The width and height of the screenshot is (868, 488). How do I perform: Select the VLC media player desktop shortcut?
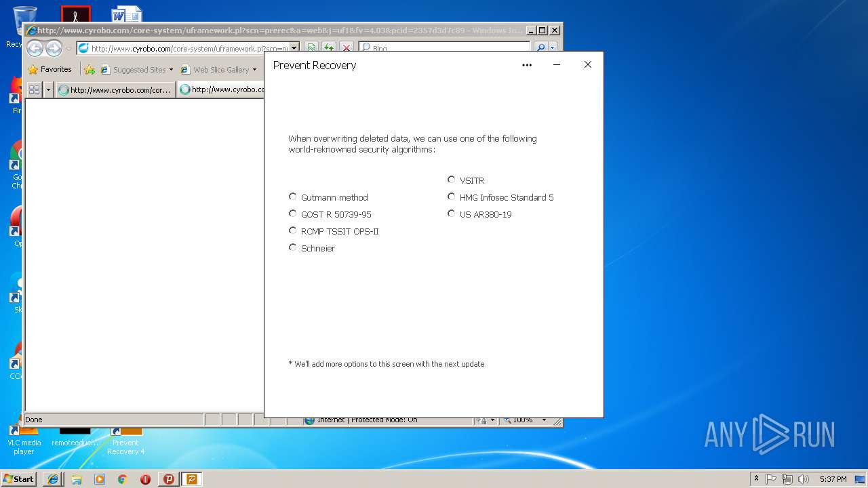pyautogui.click(x=24, y=439)
